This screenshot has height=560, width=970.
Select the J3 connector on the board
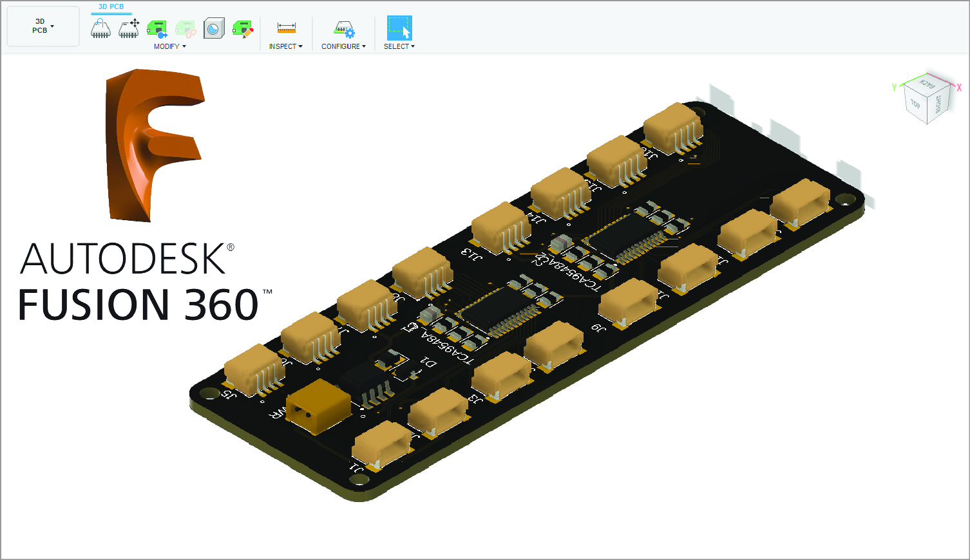(502, 375)
